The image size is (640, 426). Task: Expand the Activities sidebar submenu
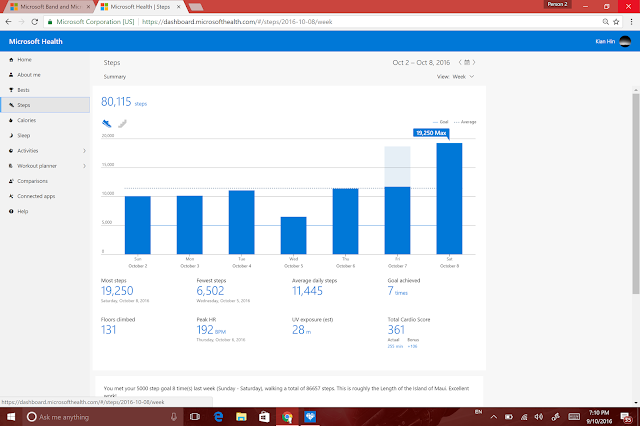pos(84,151)
